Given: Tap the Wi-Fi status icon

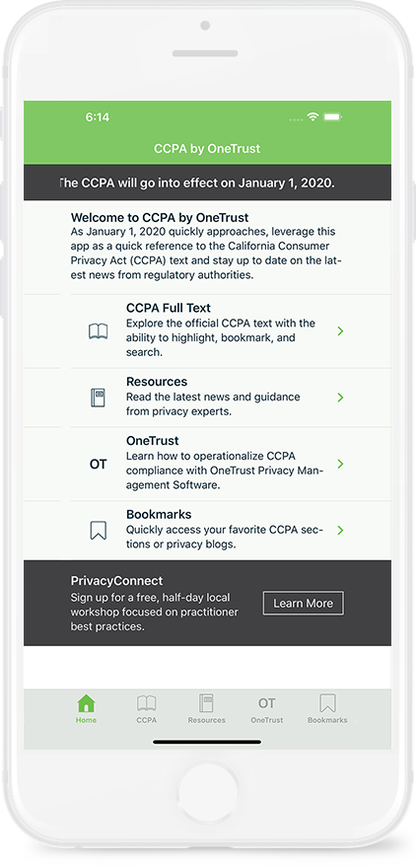Looking at the screenshot, I should 313,116.
